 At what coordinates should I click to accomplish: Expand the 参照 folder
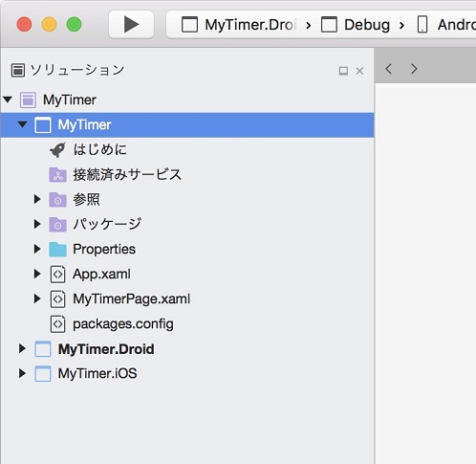37,199
